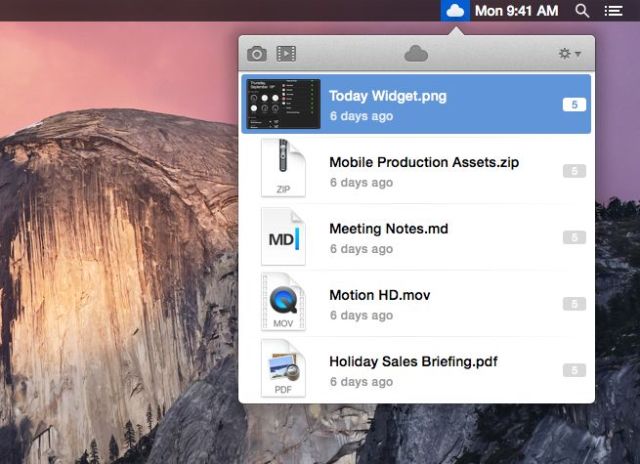
Task: Click view count badge for Meeting Notes.md
Action: (x=574, y=237)
